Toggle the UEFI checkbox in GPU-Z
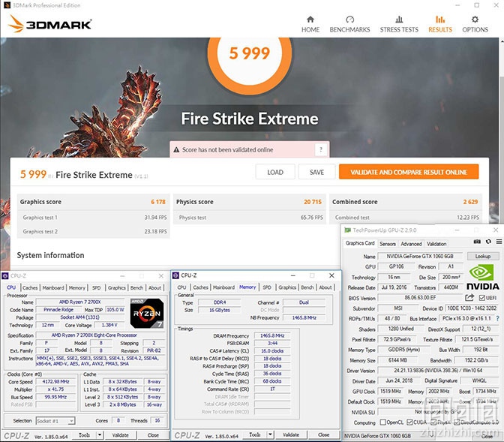This screenshot has height=442, width=504. point(481,298)
